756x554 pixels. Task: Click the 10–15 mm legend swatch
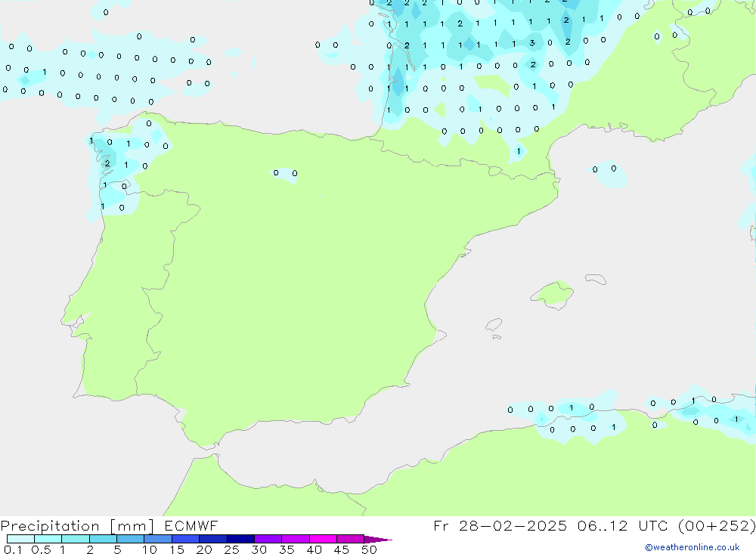(x=158, y=539)
